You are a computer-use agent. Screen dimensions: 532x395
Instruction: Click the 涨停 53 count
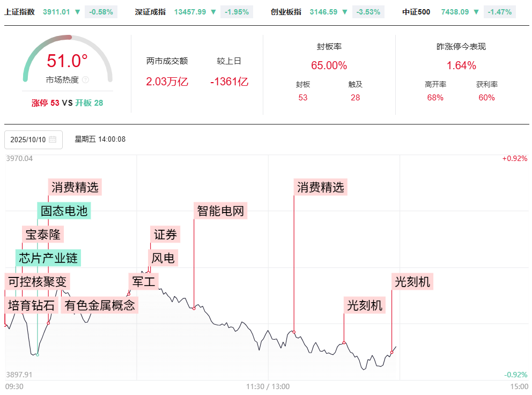point(46,103)
